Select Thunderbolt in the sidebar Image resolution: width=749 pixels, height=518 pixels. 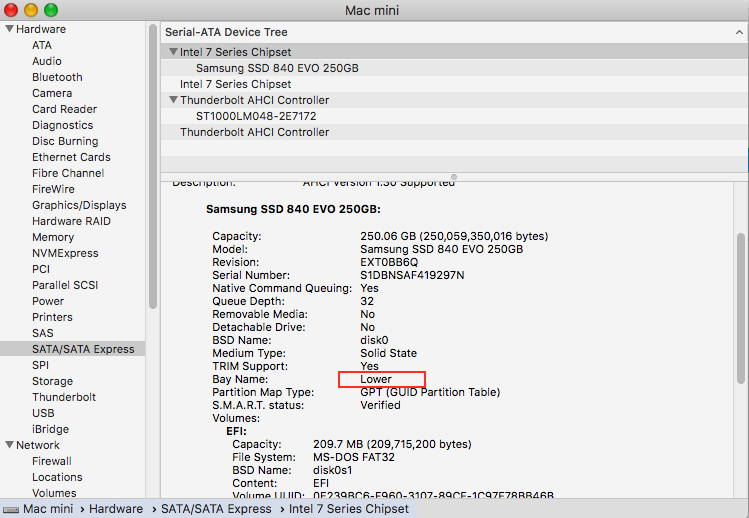[64, 398]
